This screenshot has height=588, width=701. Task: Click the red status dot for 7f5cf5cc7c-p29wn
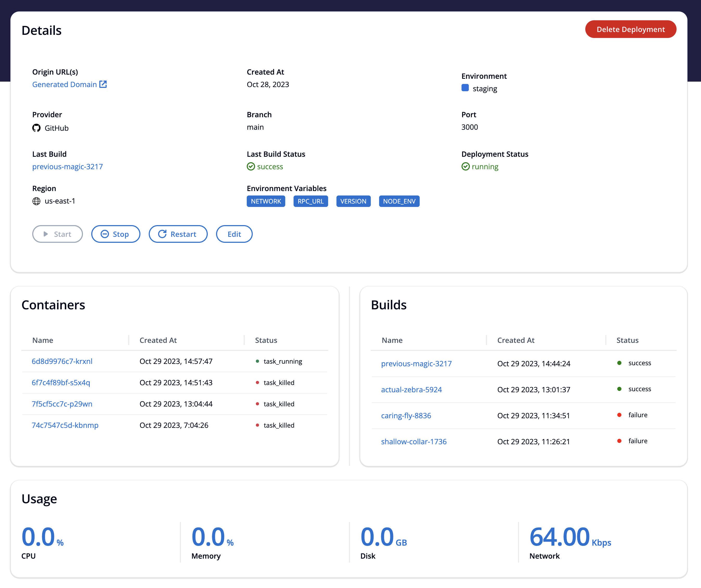coord(257,404)
